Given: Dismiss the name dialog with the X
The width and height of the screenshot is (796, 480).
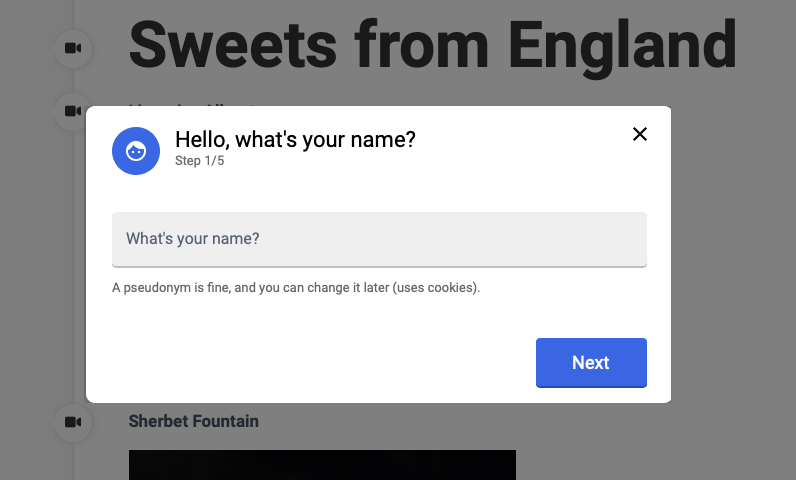Looking at the screenshot, I should (640, 134).
